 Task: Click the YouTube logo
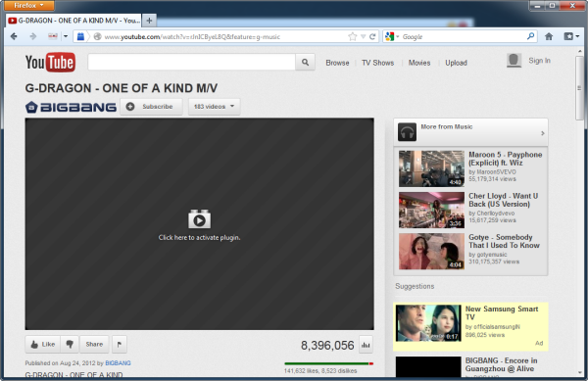50,62
